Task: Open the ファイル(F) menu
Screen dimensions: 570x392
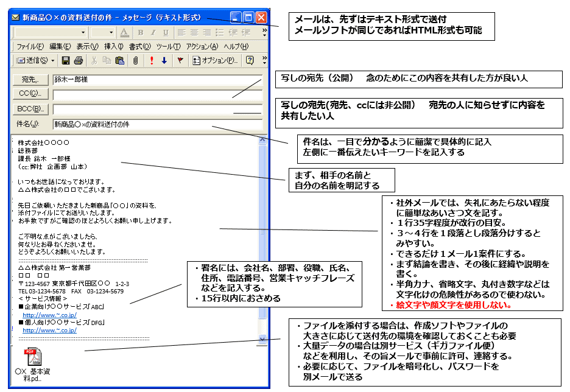Action: (x=29, y=46)
